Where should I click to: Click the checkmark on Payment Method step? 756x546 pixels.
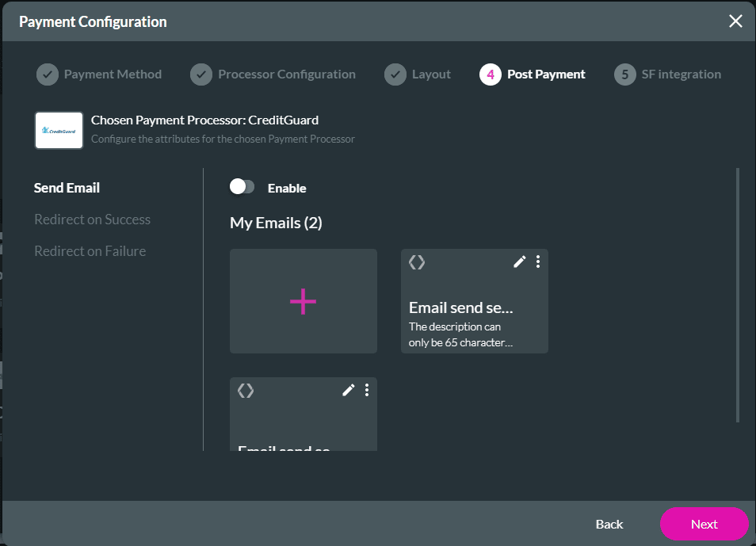point(47,74)
